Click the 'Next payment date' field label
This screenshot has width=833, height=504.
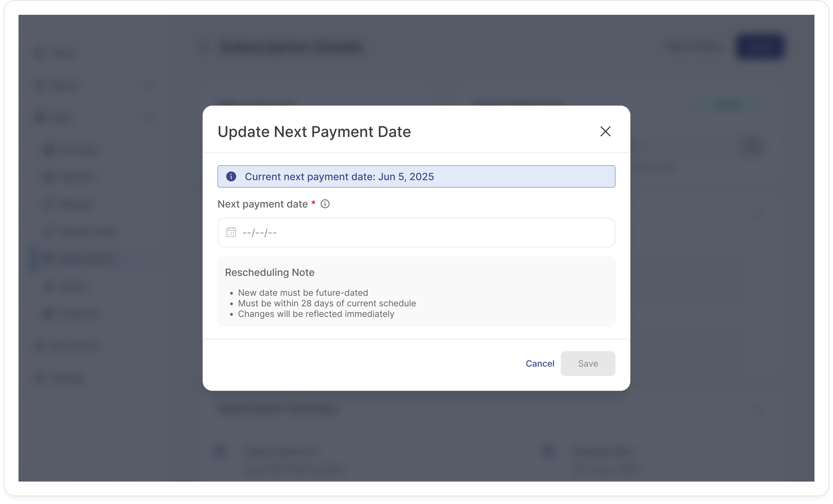point(263,204)
